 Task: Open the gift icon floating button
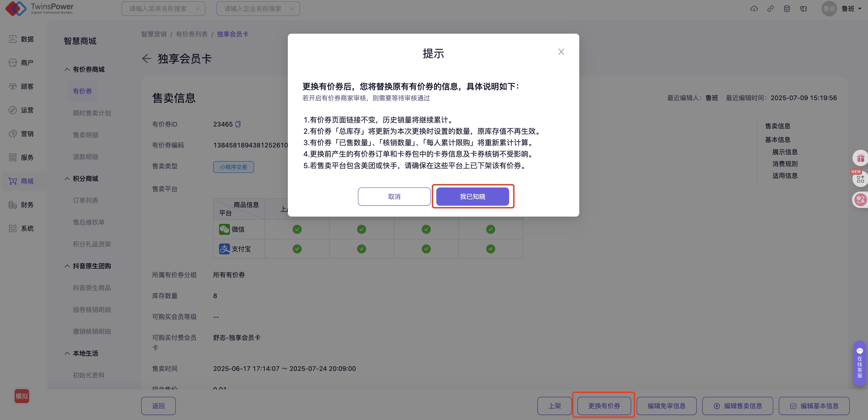click(x=860, y=158)
